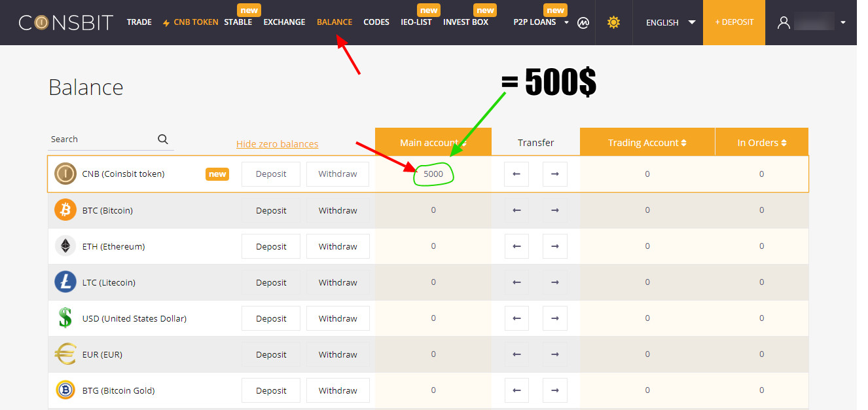Transfer CNB left with arrow button

(516, 174)
